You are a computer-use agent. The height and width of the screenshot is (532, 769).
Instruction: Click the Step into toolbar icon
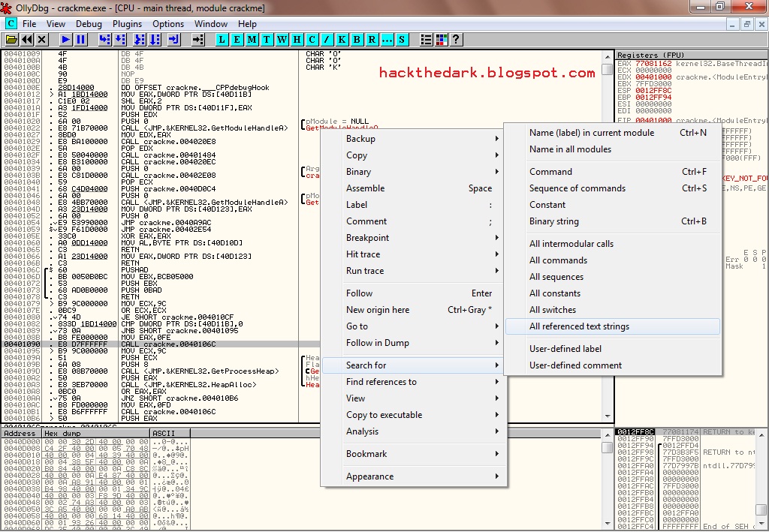pos(105,40)
